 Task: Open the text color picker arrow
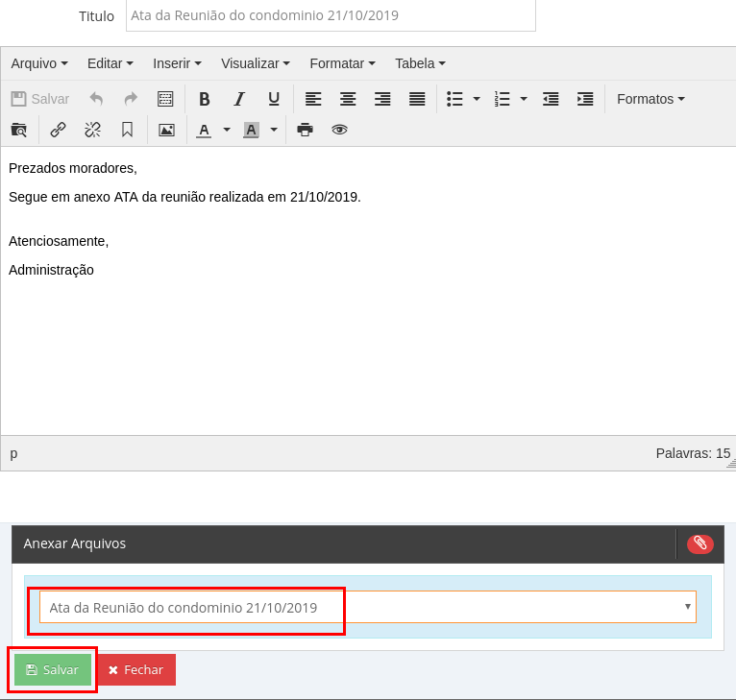point(227,130)
